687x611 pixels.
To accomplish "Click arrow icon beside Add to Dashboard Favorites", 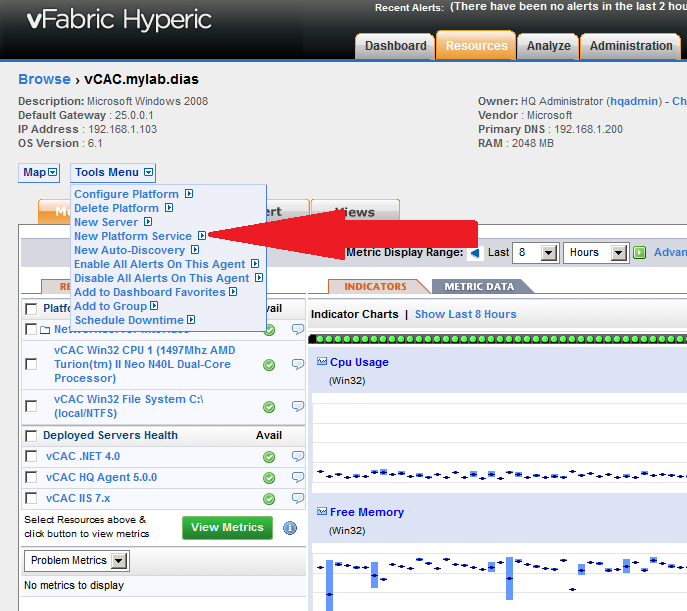I will (233, 292).
